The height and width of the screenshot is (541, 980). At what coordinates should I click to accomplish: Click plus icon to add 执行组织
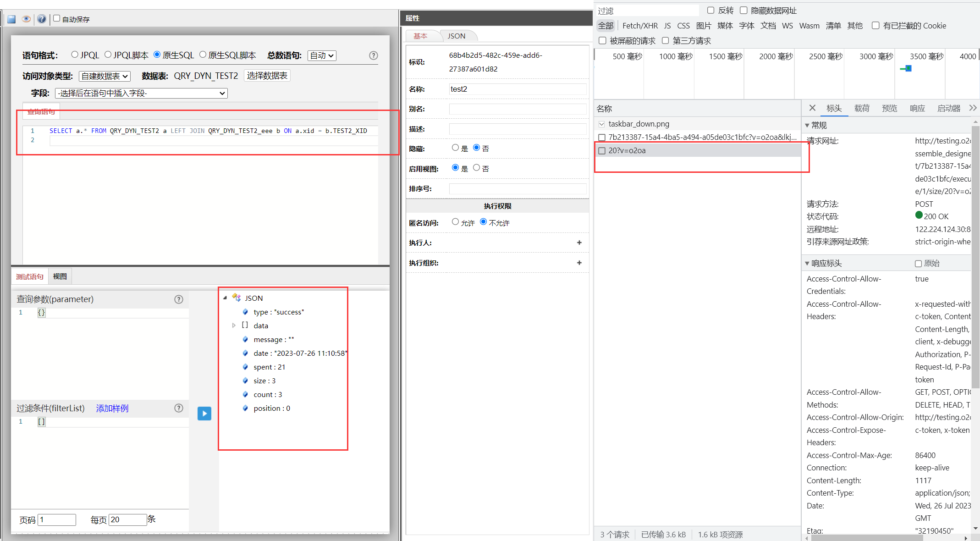579,263
